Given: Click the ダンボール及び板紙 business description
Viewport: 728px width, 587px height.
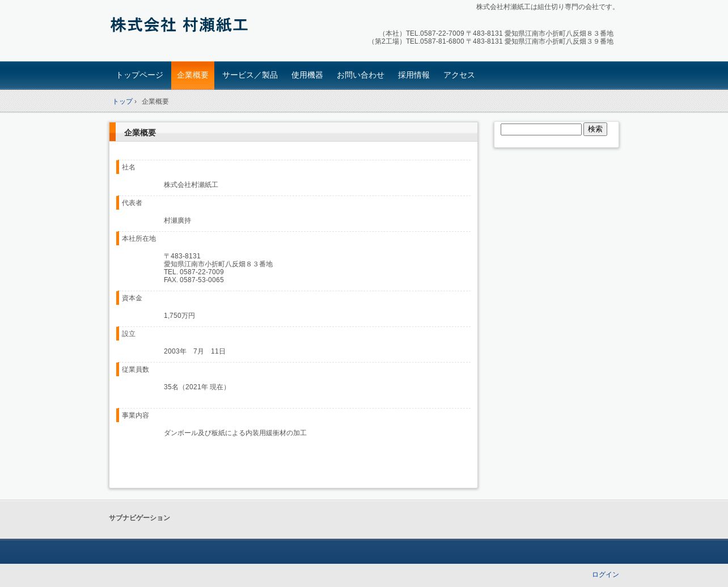Looking at the screenshot, I should (x=235, y=433).
